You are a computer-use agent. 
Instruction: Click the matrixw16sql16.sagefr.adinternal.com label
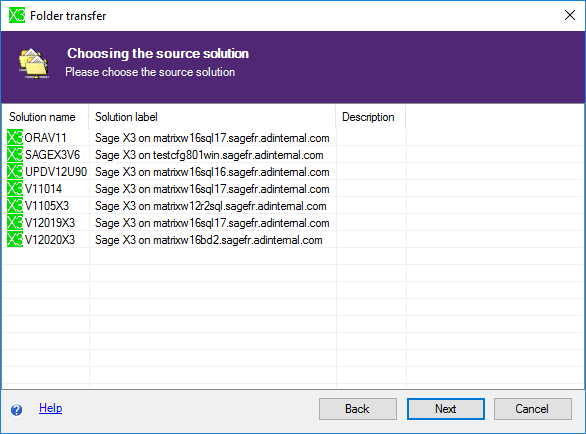pyautogui.click(x=212, y=172)
